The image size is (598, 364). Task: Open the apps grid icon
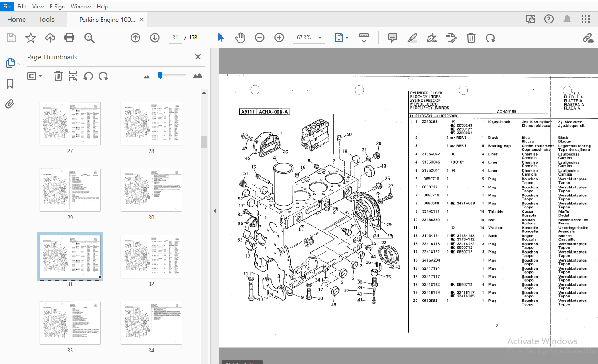(x=586, y=19)
